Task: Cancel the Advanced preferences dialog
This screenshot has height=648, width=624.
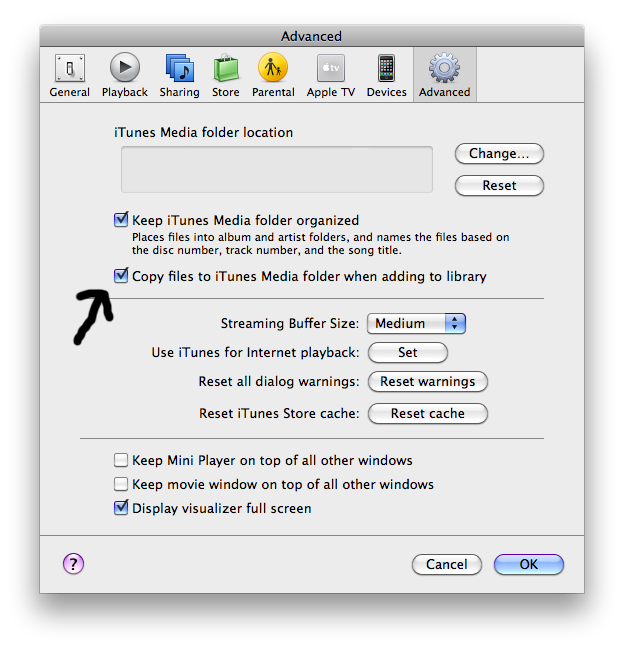Action: point(447,565)
